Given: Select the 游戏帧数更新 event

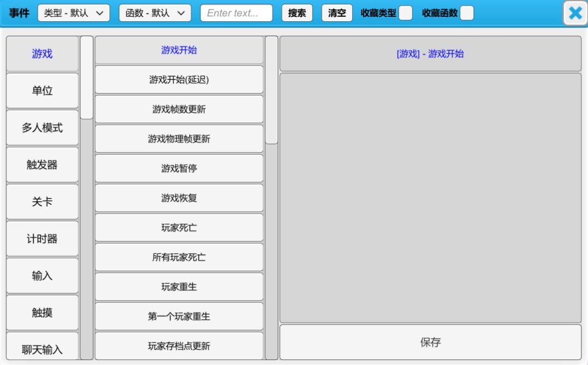Looking at the screenshot, I should click(x=179, y=109).
